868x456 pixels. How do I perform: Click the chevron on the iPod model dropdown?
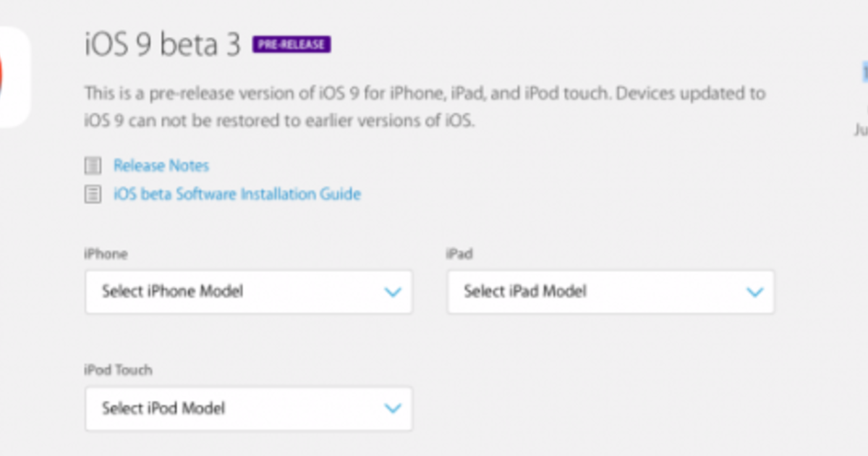coord(393,408)
